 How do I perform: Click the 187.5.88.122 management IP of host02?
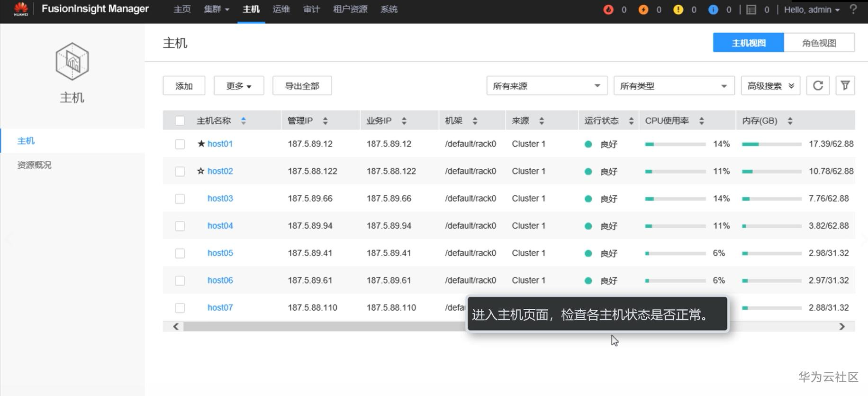tap(313, 171)
